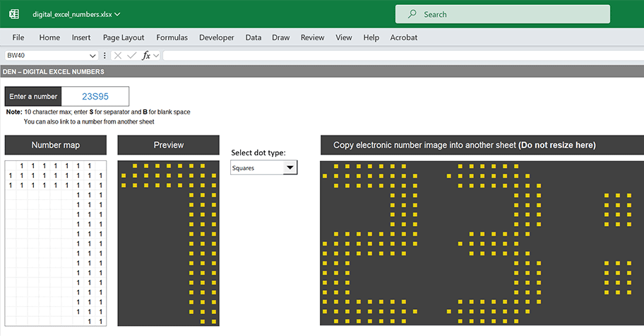
Task: Open the File menu
Action: pos(18,37)
